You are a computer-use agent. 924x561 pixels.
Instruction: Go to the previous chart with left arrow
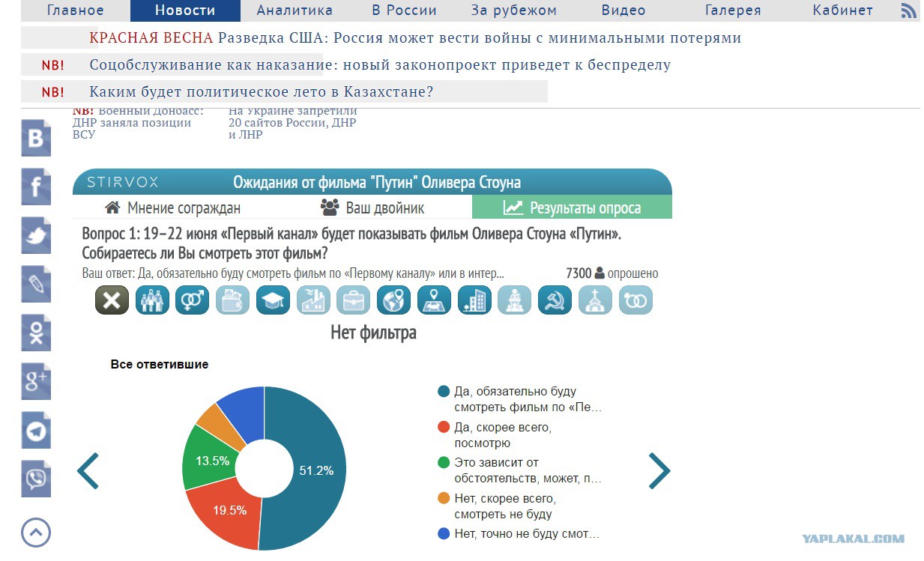click(88, 470)
